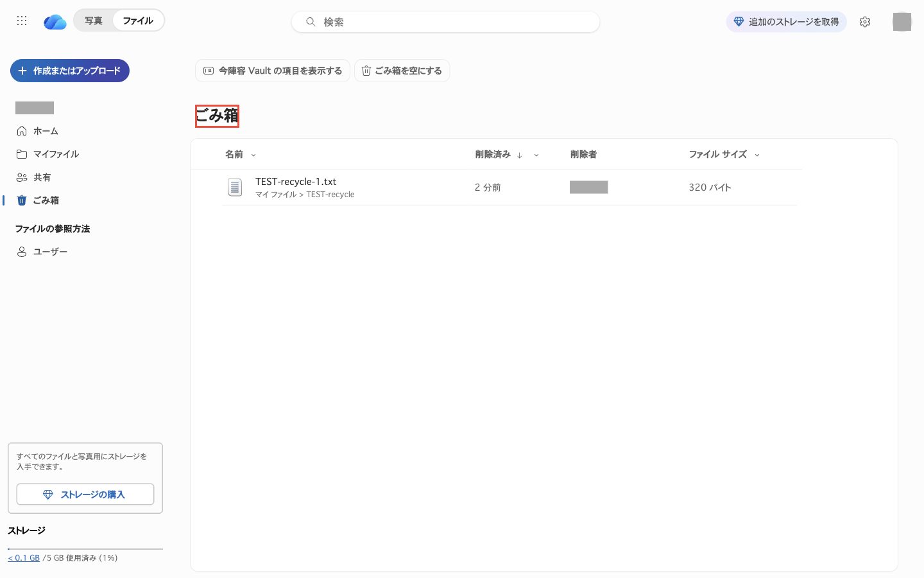Click the 削除済み sort direction arrow
Screen dimensions: 924x578
tap(520, 155)
